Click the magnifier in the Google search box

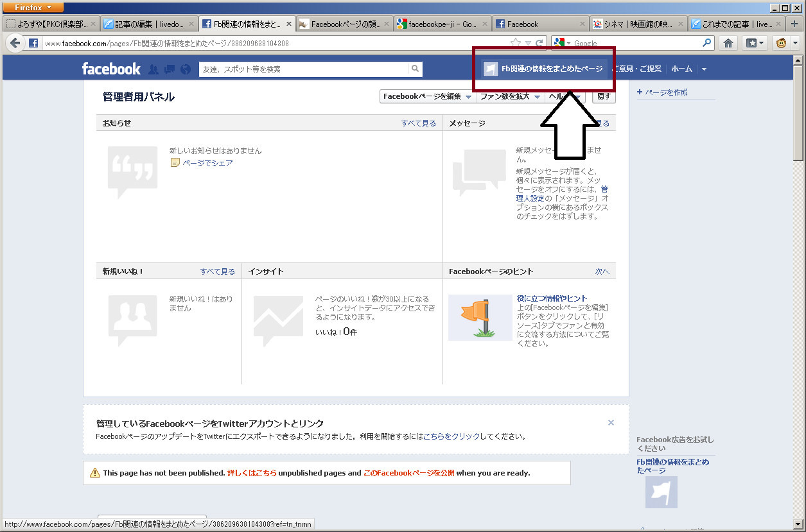pyautogui.click(x=707, y=43)
